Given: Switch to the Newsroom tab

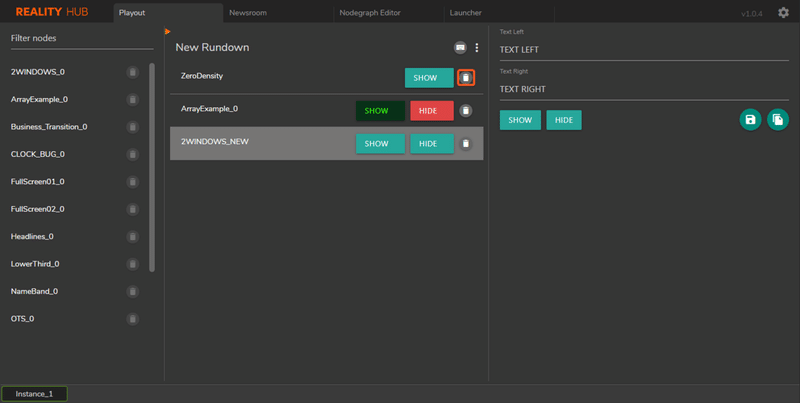Looking at the screenshot, I should 278,13.
